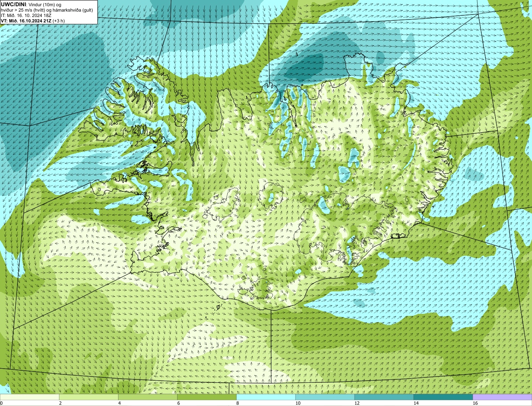Click the 12–14 m/s teal legend swatch

click(x=384, y=397)
